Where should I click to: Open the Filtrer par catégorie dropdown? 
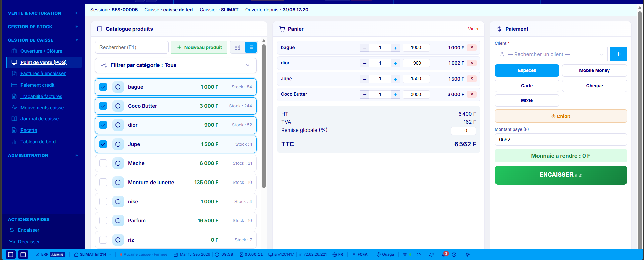coord(176,65)
